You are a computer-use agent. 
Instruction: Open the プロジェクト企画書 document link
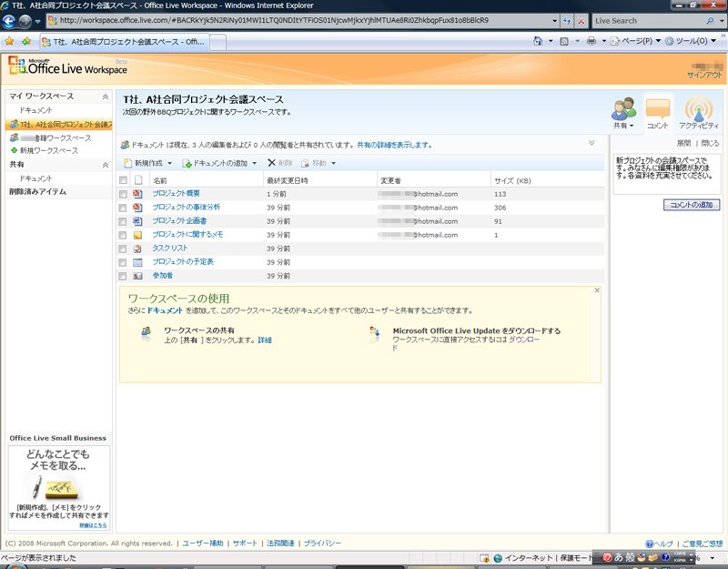point(179,221)
